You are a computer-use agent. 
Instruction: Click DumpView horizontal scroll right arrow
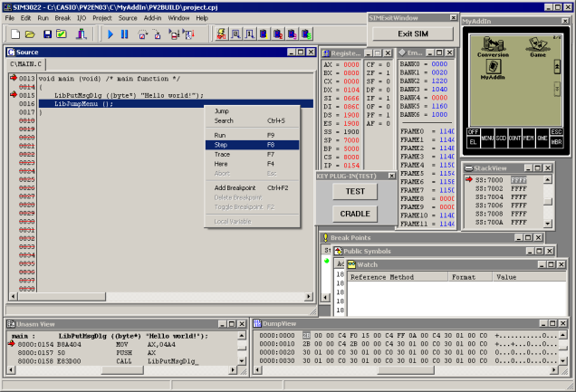[x=554, y=370]
